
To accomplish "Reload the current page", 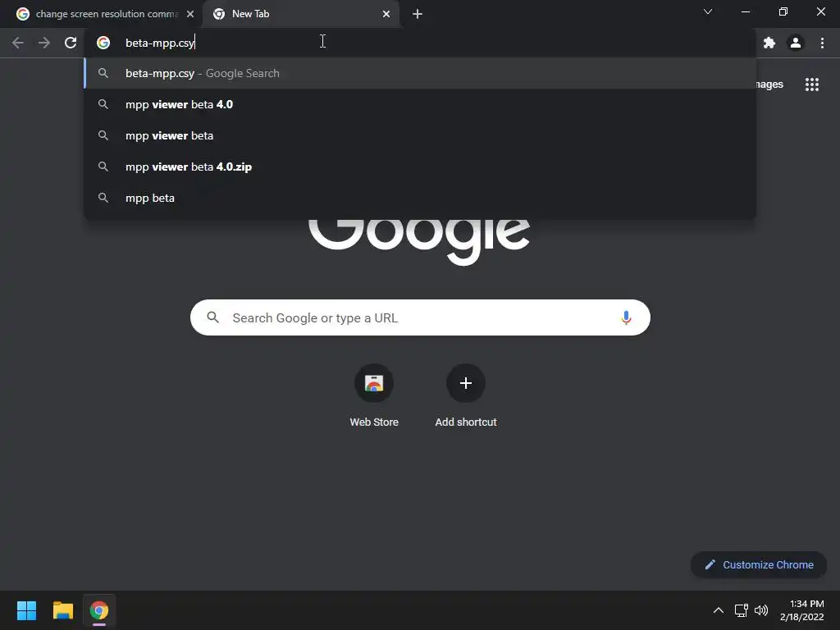I will coord(71,43).
